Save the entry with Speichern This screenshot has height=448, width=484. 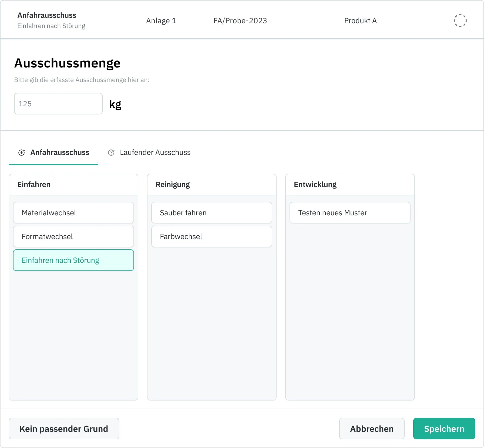click(x=444, y=429)
